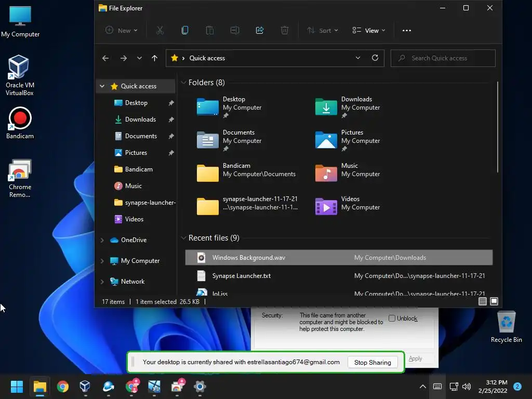Click the Delete trash icon in toolbar
The width and height of the screenshot is (532, 399).
[x=285, y=31]
